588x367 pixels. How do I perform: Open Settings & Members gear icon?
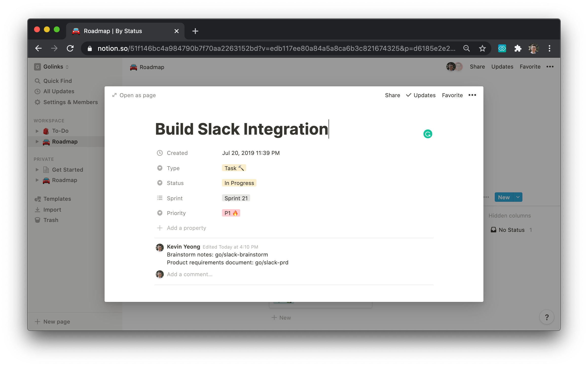click(x=37, y=102)
